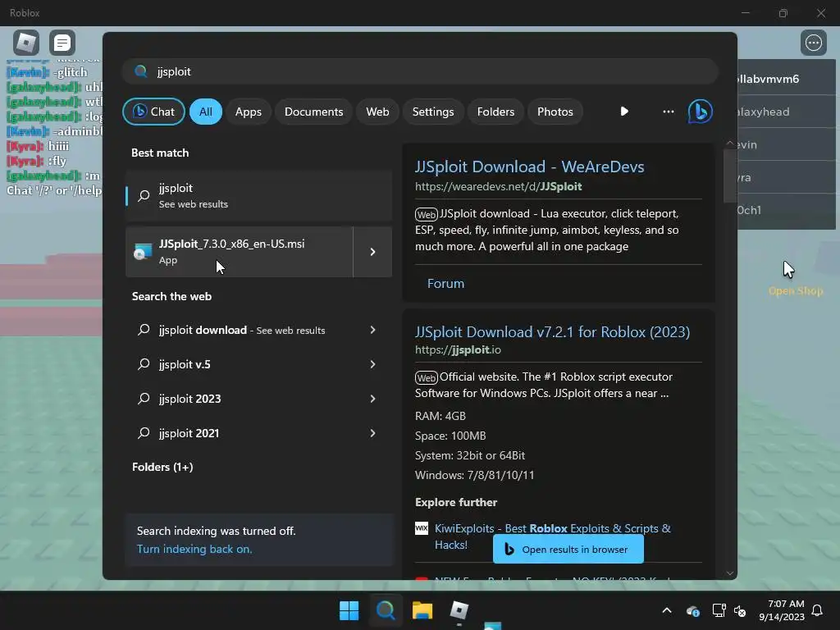This screenshot has height=630, width=840.
Task: Click the https://jjsploit.io URL text
Action: click(458, 349)
